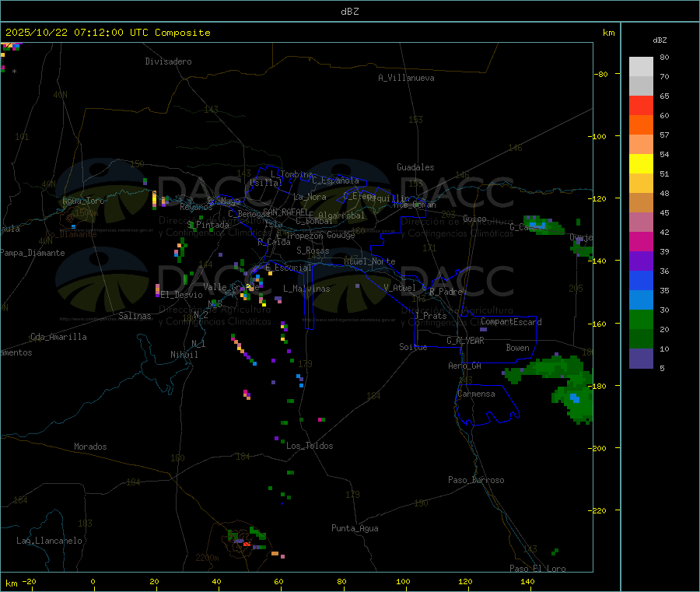
Task: Click the dark green 20 dBZ swatch
Action: (641, 338)
